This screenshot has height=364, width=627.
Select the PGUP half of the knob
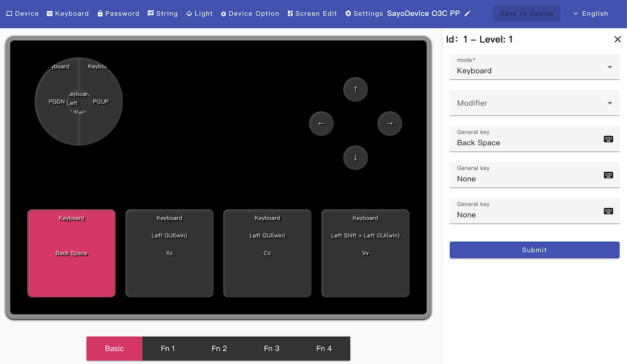[102, 102]
